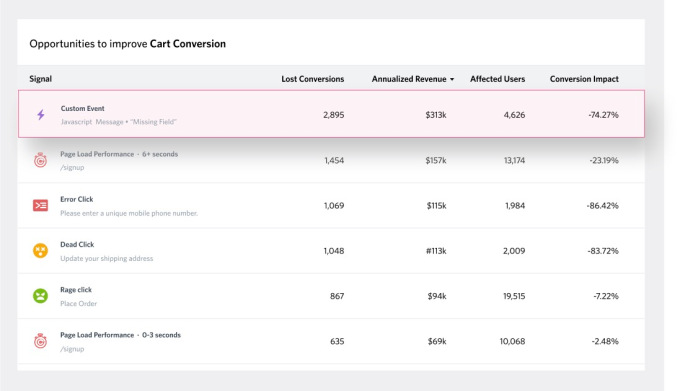Sort by Annualized Revenue column header
Image resolution: width=680 pixels, height=391 pixels.
coord(409,79)
